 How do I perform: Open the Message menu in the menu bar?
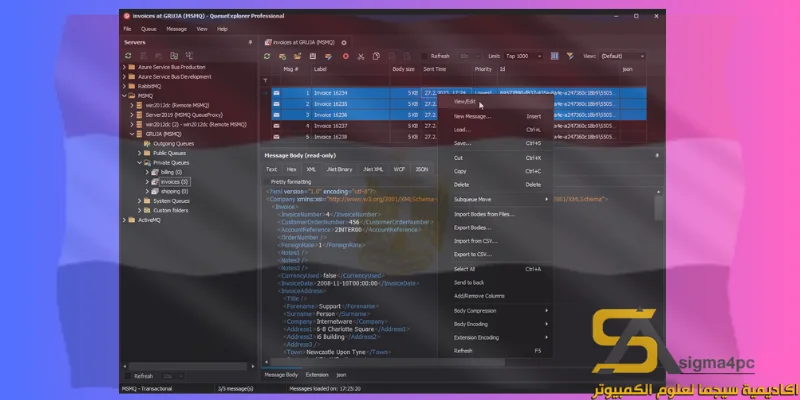click(x=177, y=29)
